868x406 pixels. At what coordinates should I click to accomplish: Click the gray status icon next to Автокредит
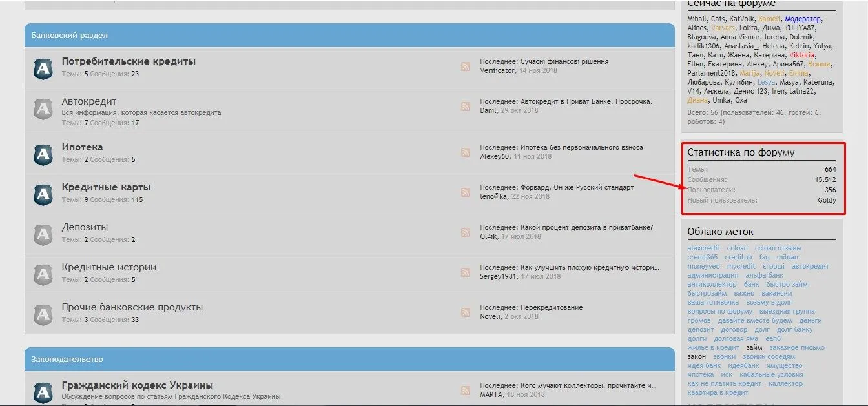pyautogui.click(x=43, y=108)
